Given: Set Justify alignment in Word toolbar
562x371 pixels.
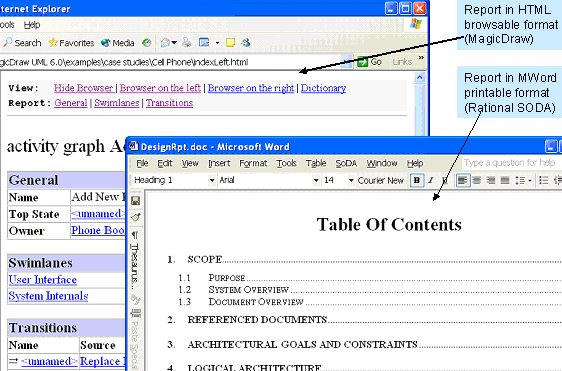Looking at the screenshot, I should coord(505,180).
